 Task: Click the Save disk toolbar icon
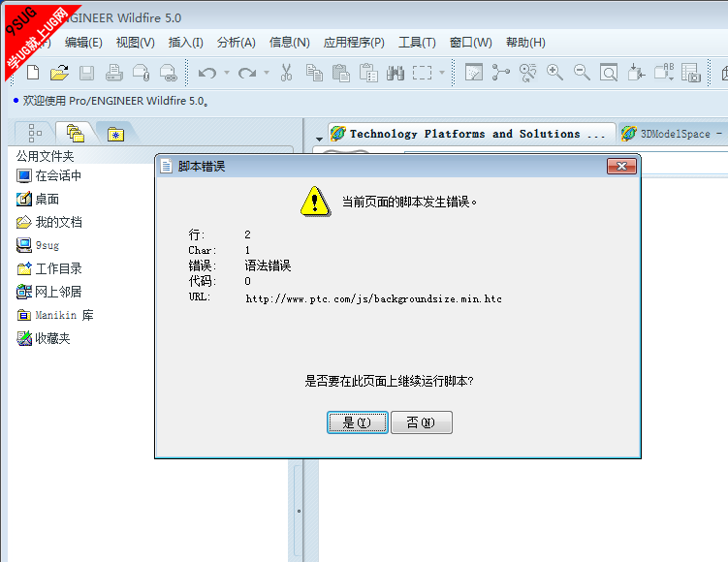tap(87, 73)
